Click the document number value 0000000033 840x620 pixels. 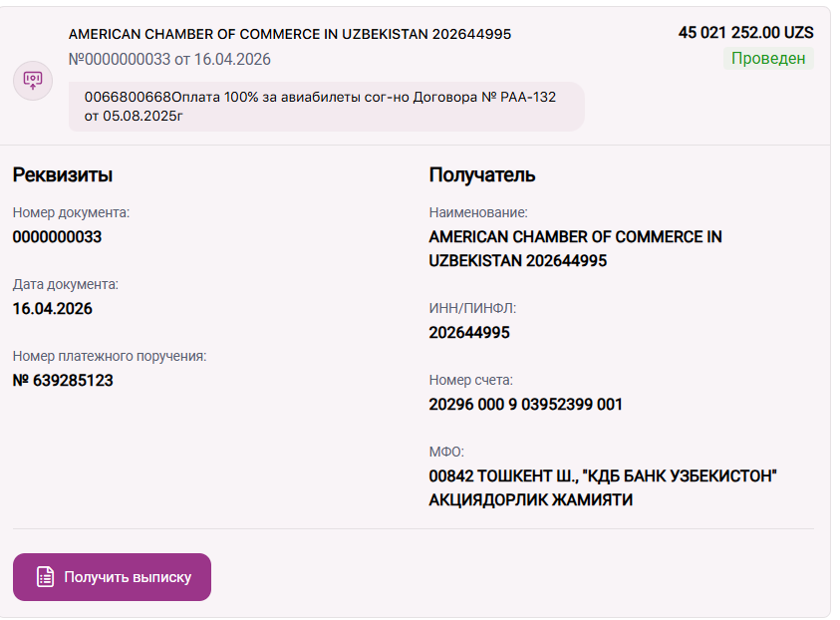click(57, 237)
